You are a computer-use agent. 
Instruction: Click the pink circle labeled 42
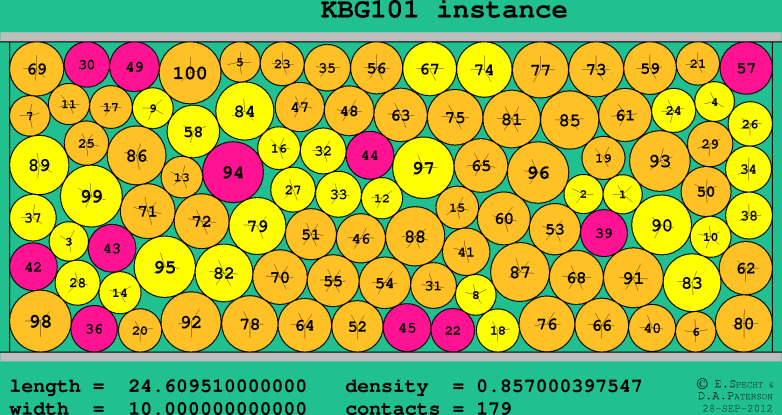point(33,267)
